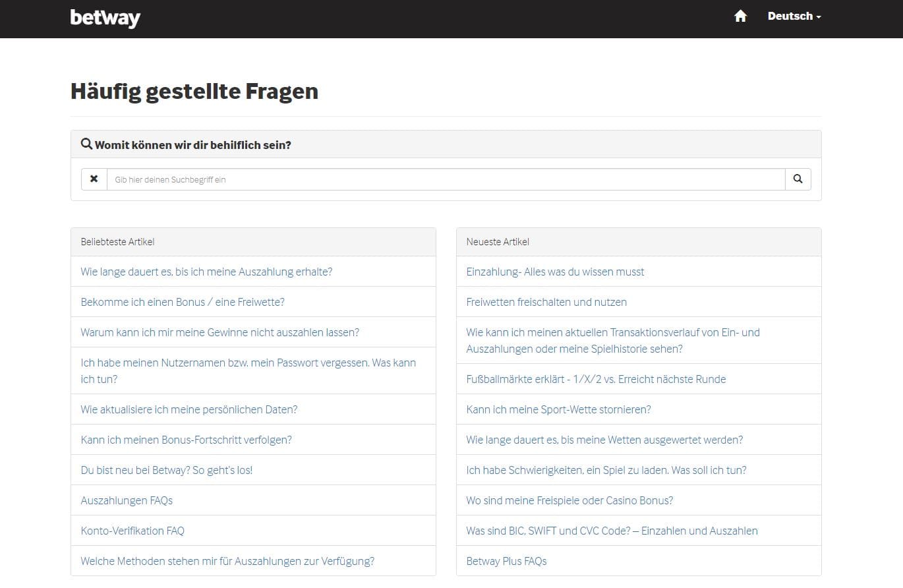Open 'Fußballmärkte erklärt' article
903x588 pixels.
pos(596,379)
